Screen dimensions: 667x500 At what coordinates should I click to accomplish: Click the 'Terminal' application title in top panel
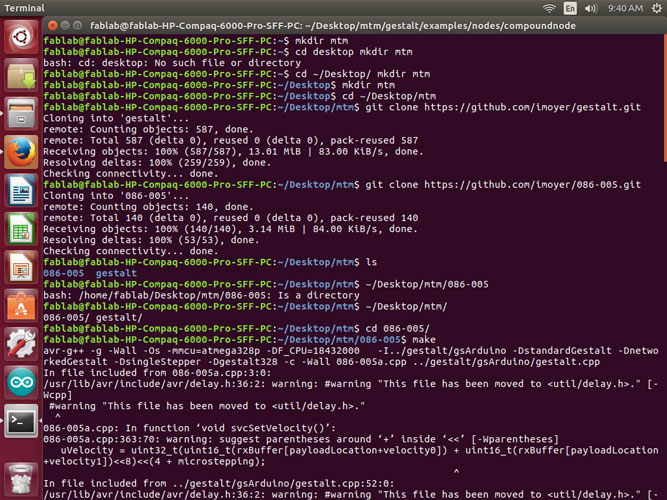(x=24, y=8)
